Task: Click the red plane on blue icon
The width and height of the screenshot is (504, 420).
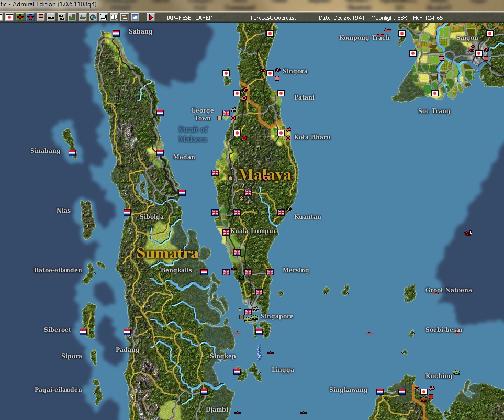Action: coord(30,17)
